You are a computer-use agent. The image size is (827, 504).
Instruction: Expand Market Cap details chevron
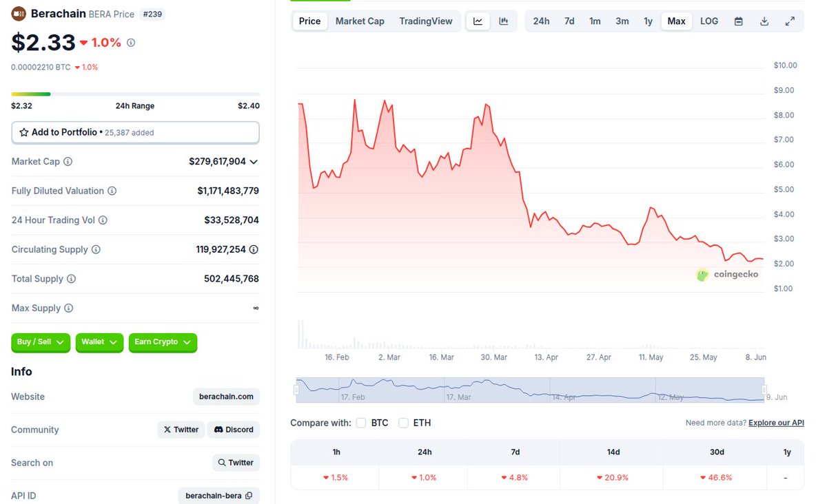[x=254, y=162]
